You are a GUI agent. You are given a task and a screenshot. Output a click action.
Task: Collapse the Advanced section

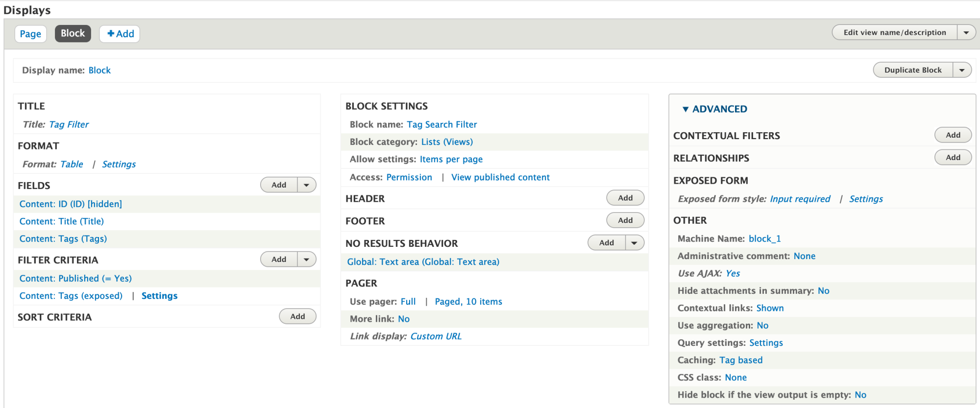pyautogui.click(x=714, y=109)
